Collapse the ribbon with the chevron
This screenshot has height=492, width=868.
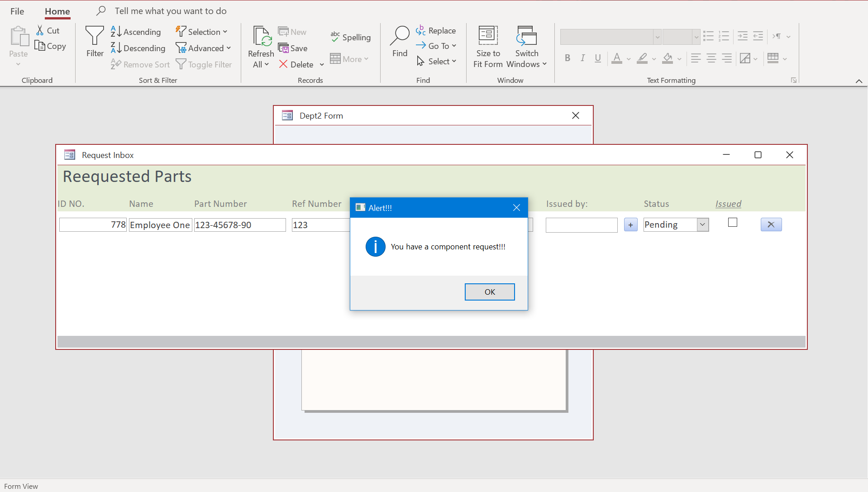(858, 81)
